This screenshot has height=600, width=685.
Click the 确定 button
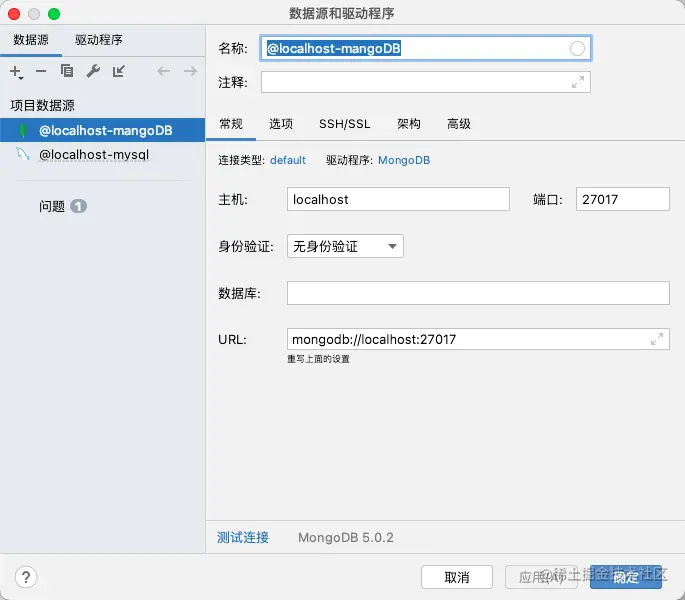pos(626,577)
